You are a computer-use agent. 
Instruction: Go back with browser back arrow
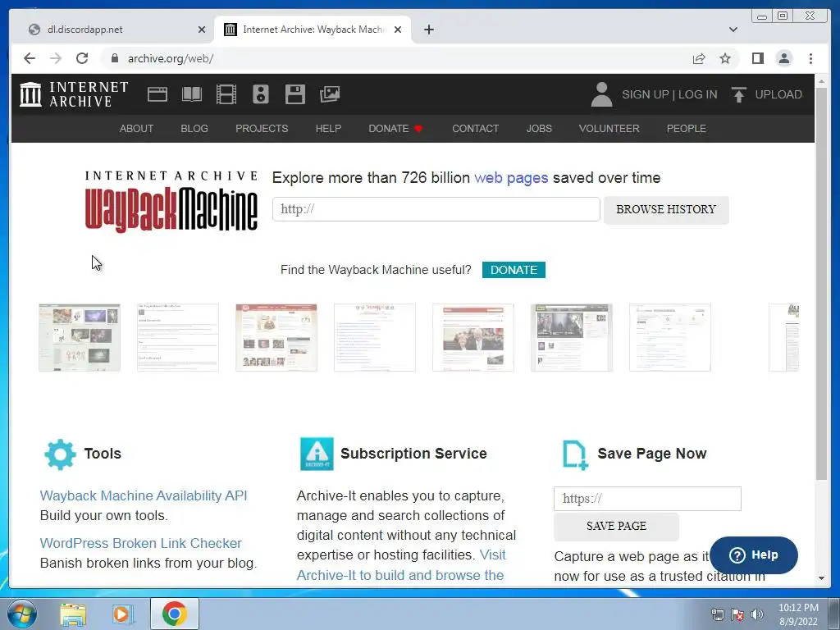(30, 58)
